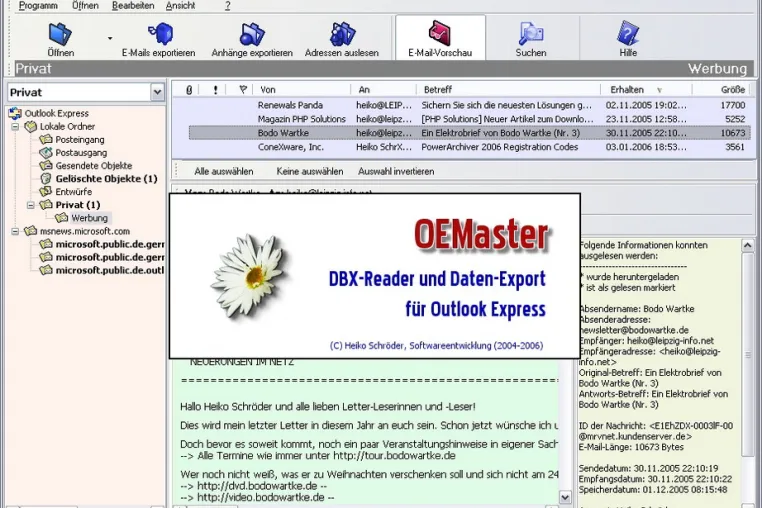Open the Privat identity combo box
This screenshot has height=508, width=762.
(x=86, y=92)
